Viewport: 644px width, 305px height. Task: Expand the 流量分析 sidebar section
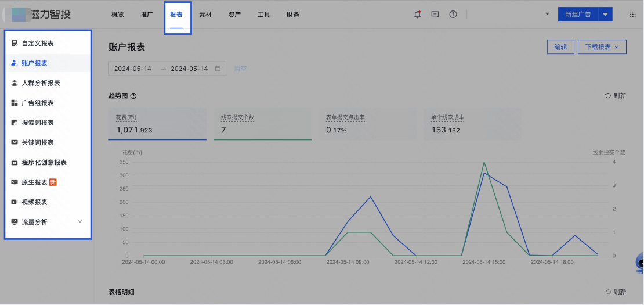click(80, 222)
